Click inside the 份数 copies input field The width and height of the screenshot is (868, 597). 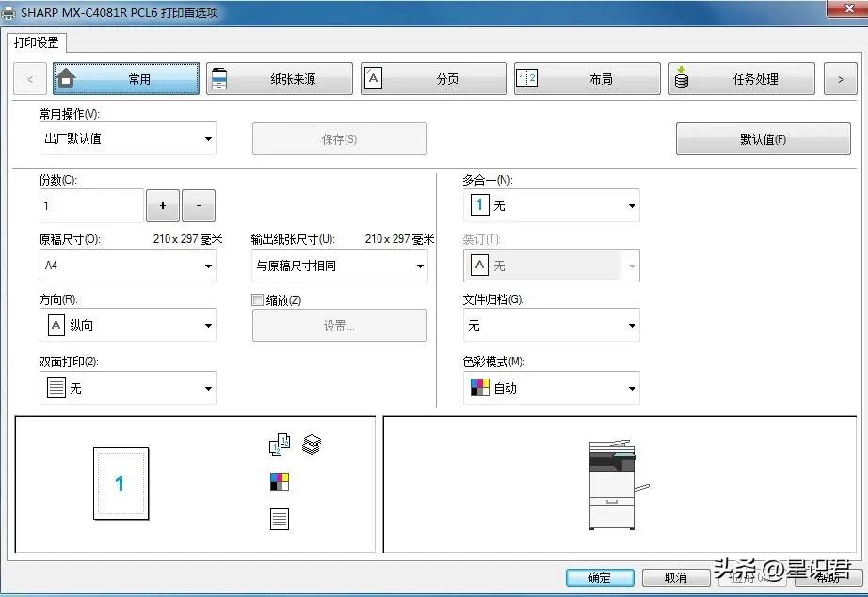(x=91, y=205)
